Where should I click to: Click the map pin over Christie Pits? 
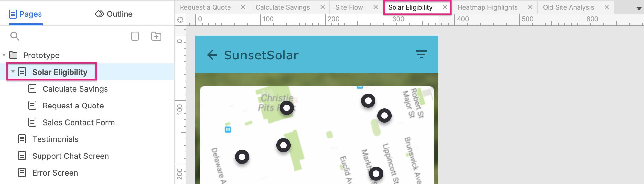coord(286,108)
